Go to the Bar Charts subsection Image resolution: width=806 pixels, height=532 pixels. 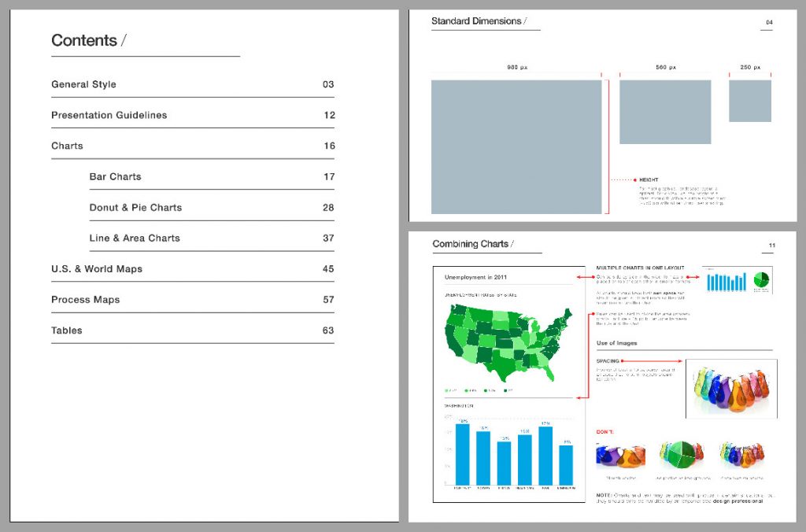[x=115, y=176]
